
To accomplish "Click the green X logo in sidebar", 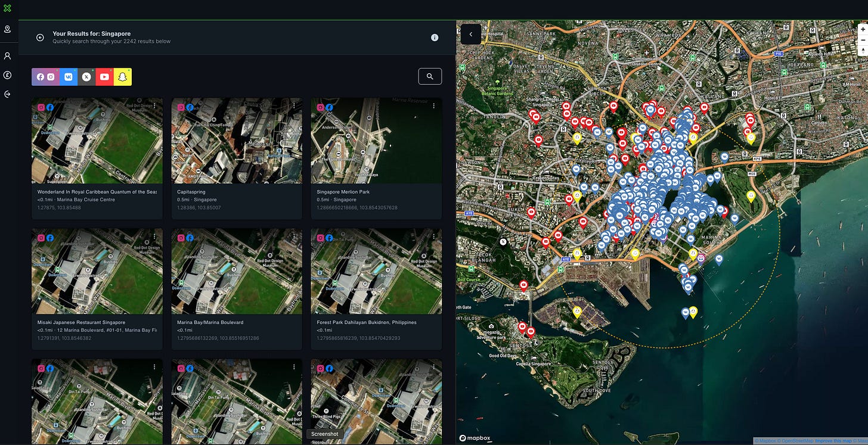I will click(x=7, y=8).
